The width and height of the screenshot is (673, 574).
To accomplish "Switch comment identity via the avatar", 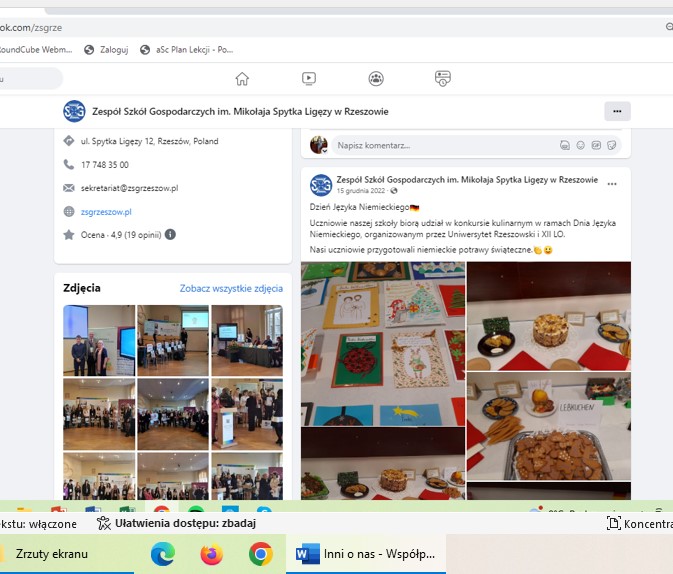I will point(319,145).
